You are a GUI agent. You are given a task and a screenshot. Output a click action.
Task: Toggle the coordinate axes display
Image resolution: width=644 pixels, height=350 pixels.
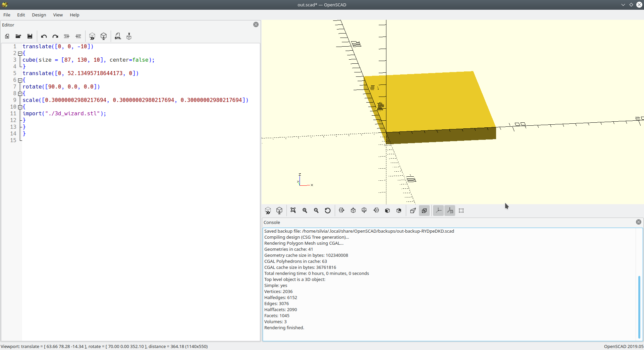tap(438, 211)
